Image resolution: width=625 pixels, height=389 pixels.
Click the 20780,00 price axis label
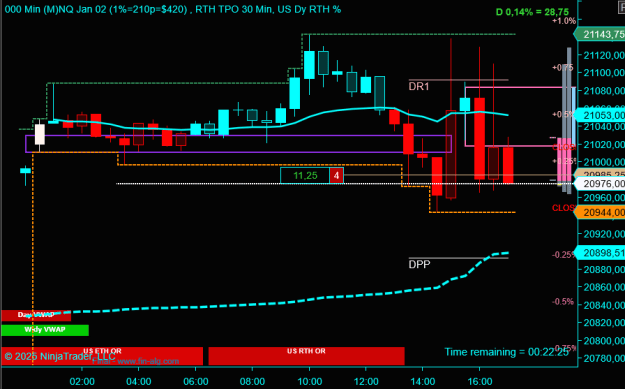point(604,358)
